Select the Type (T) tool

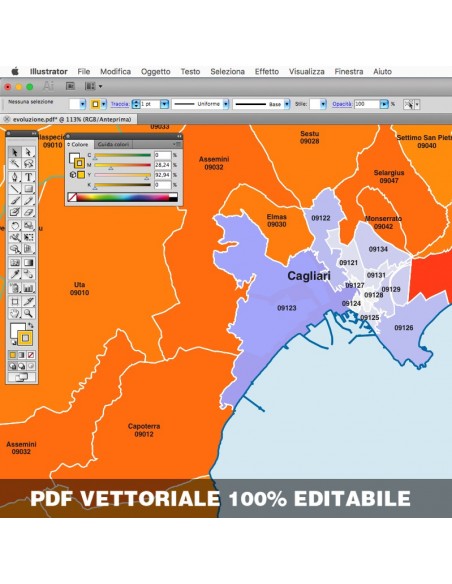coord(28,177)
